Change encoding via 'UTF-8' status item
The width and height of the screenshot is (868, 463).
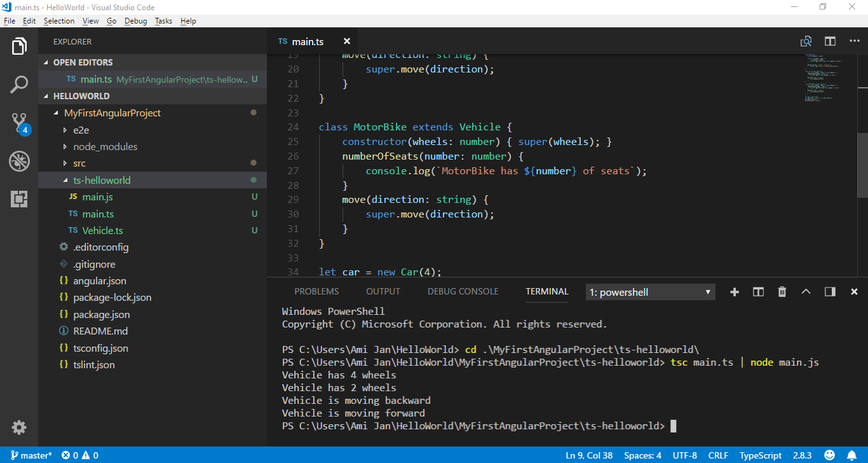tap(685, 455)
